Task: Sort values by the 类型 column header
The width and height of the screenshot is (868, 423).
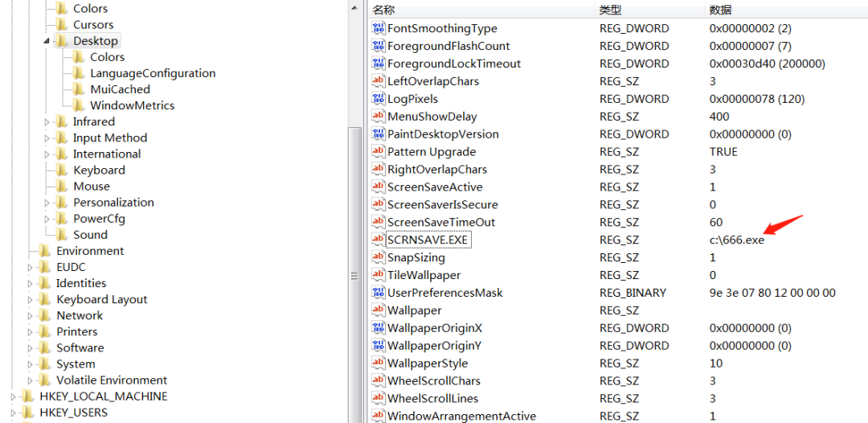Action: pyautogui.click(x=650, y=10)
